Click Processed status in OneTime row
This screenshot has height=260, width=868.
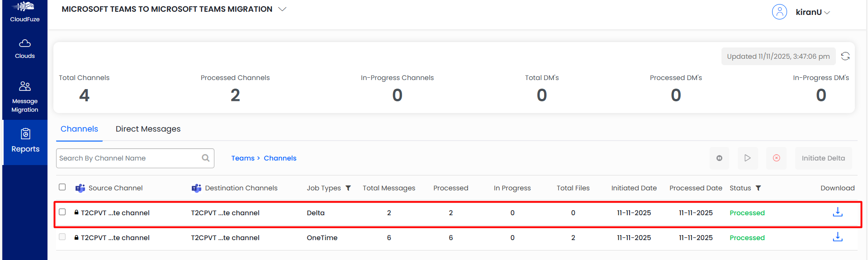click(x=747, y=238)
